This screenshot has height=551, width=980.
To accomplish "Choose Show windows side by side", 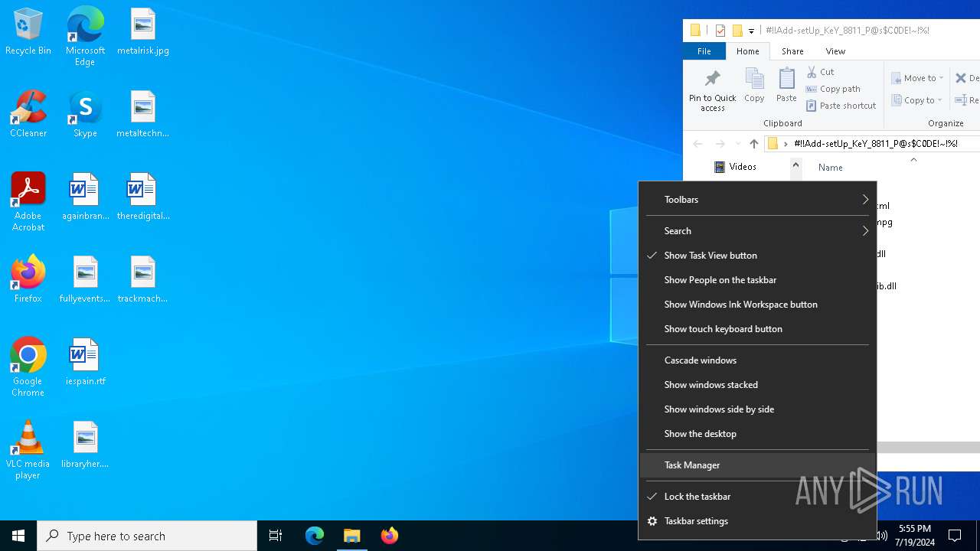I will pyautogui.click(x=758, y=409).
